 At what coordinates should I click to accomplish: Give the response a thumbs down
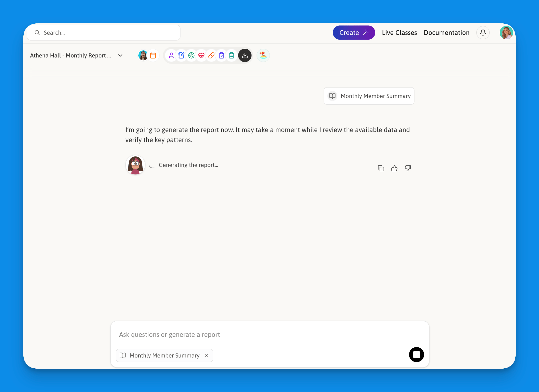click(x=408, y=168)
